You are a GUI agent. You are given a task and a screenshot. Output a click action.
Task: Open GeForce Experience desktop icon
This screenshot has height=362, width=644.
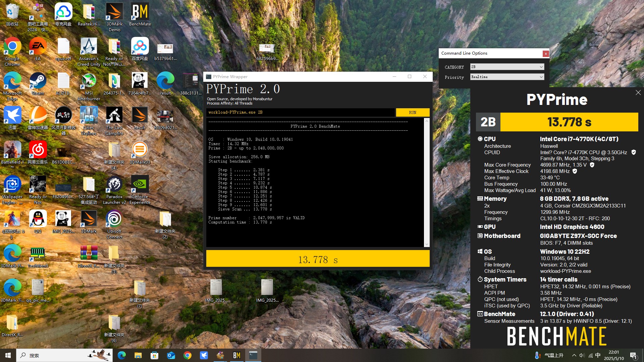click(140, 190)
